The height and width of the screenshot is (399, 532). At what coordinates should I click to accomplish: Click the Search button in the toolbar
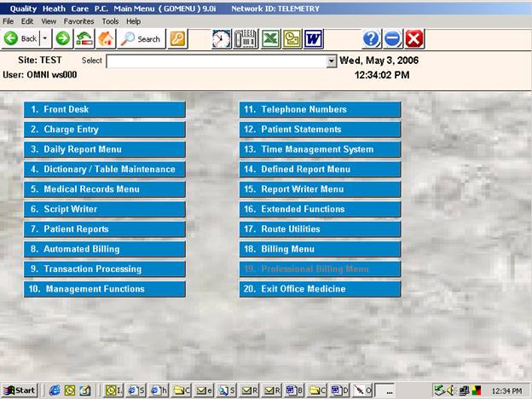[x=141, y=38]
